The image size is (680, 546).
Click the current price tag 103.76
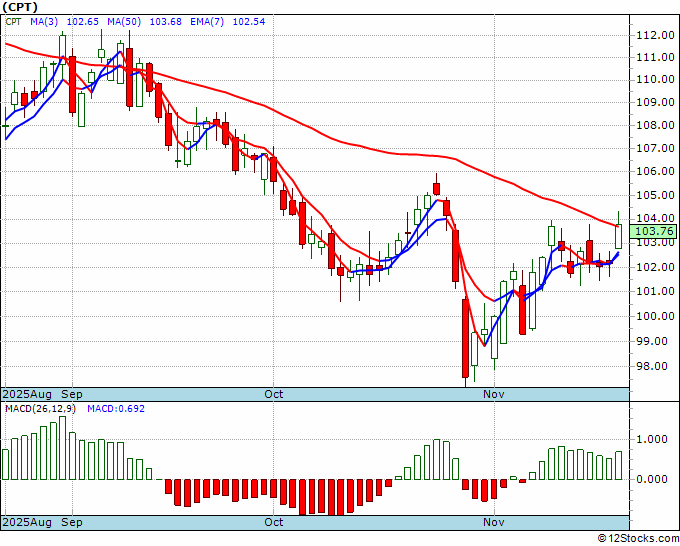(x=653, y=231)
